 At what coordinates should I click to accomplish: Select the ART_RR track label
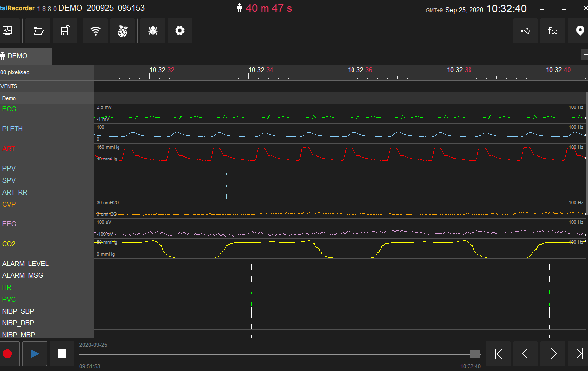[x=14, y=193]
